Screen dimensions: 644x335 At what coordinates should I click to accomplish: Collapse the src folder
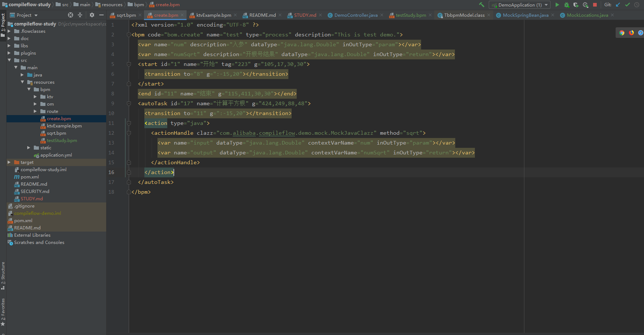(9, 60)
